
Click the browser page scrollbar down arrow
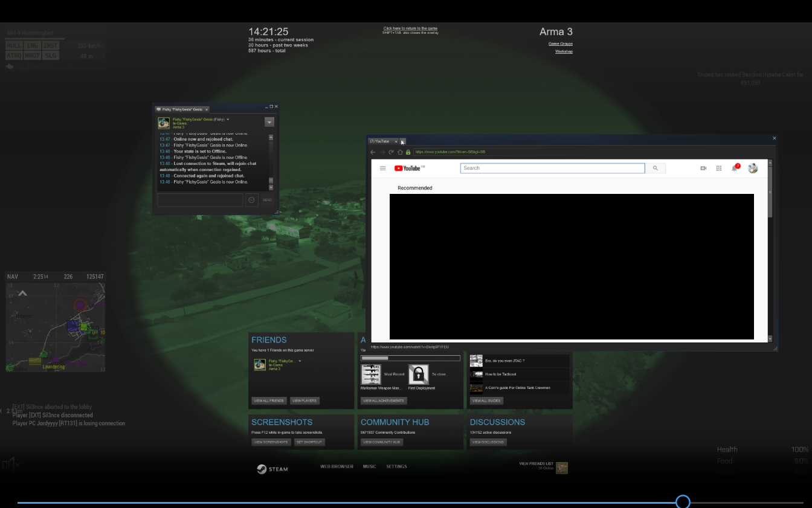770,339
